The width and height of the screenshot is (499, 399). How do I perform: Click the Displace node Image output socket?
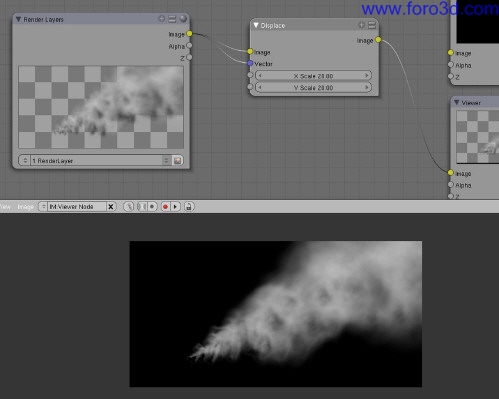(x=378, y=40)
